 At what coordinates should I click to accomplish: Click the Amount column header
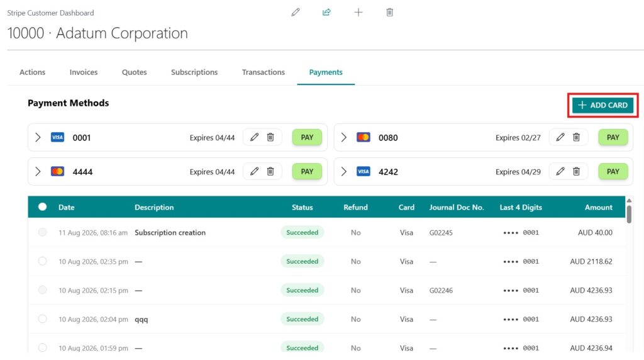click(599, 207)
